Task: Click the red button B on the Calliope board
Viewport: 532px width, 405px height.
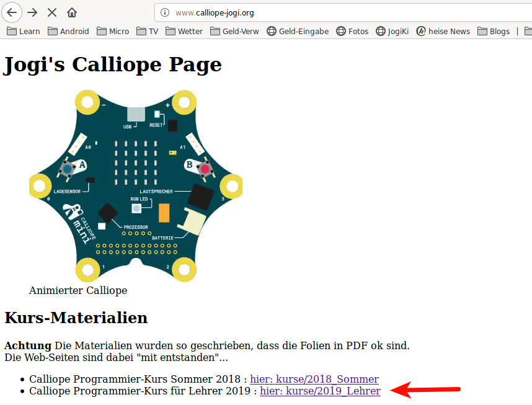Action: (x=205, y=169)
